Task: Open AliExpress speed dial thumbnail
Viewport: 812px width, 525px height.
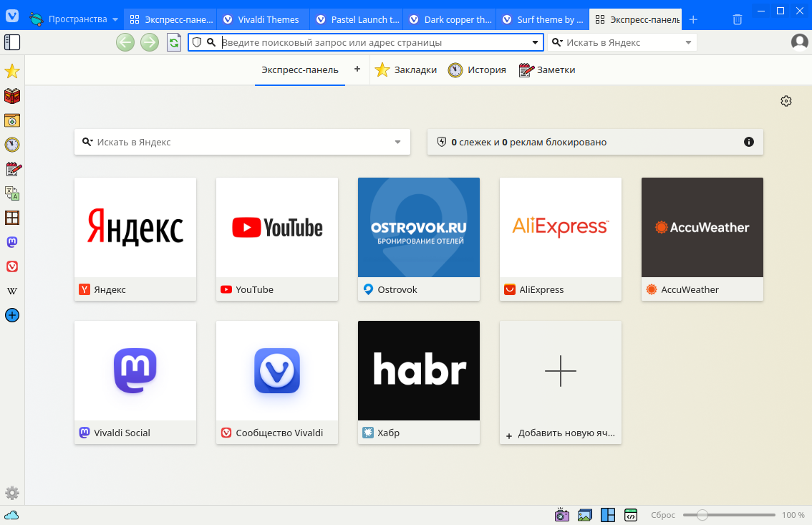Action: [561, 239]
